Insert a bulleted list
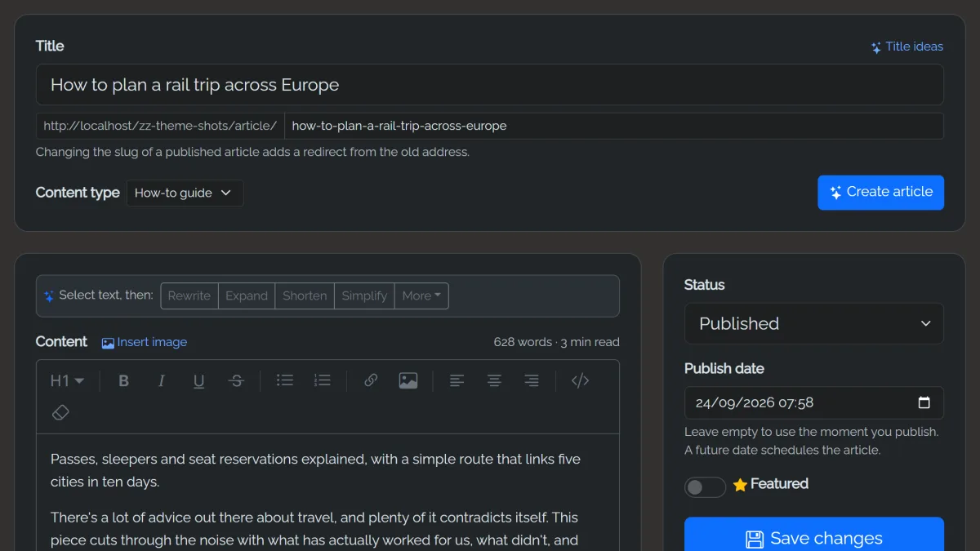980x551 pixels. pos(285,380)
